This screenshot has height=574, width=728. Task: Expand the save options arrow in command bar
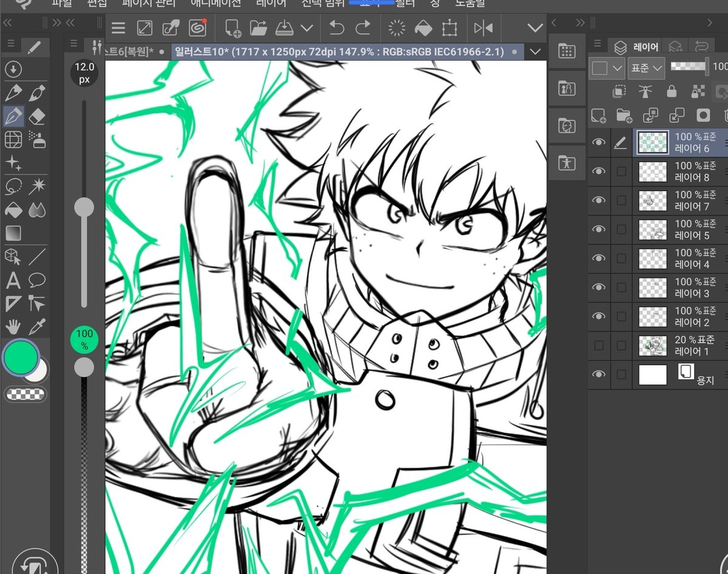point(307,28)
